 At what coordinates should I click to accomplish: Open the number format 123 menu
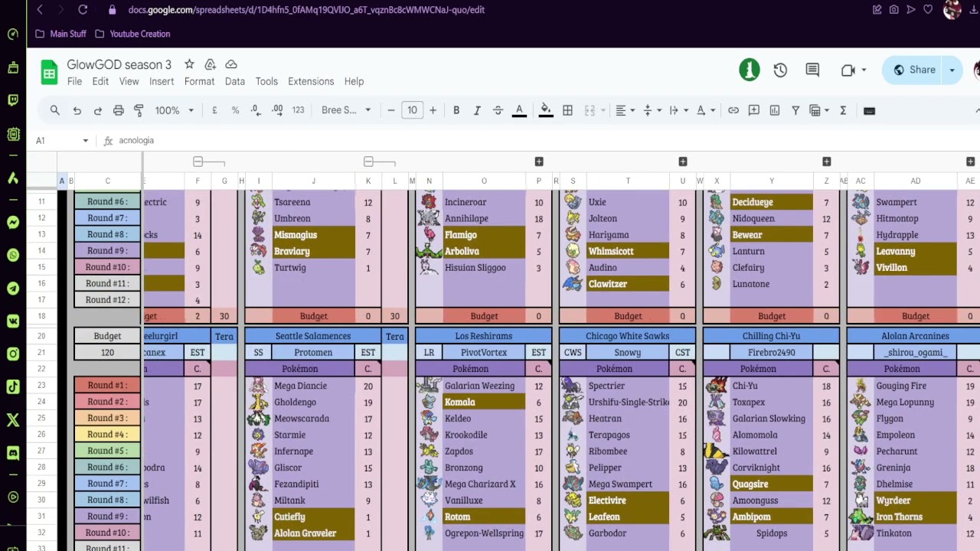[x=298, y=110]
